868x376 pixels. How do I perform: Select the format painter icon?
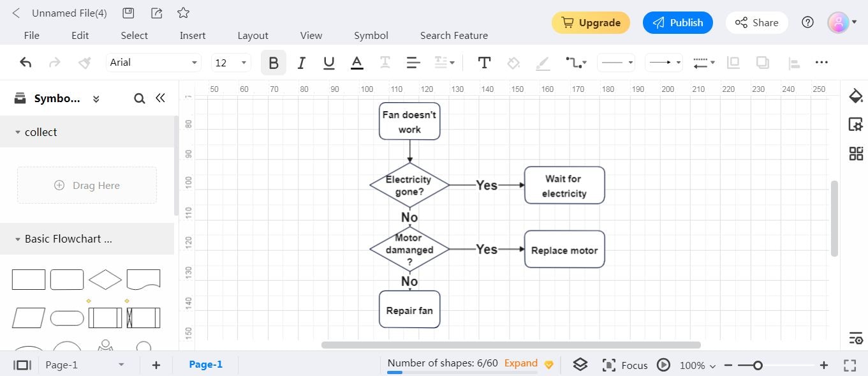coord(84,63)
